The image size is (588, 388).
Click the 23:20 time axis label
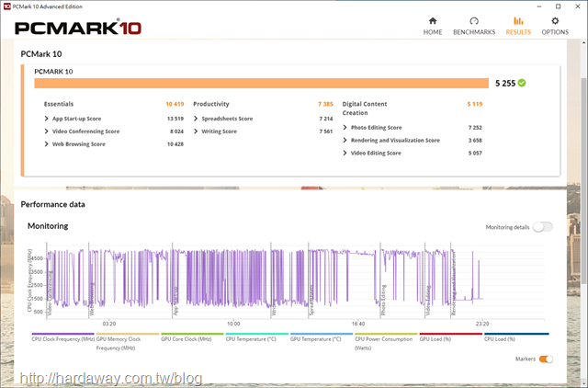(x=482, y=324)
